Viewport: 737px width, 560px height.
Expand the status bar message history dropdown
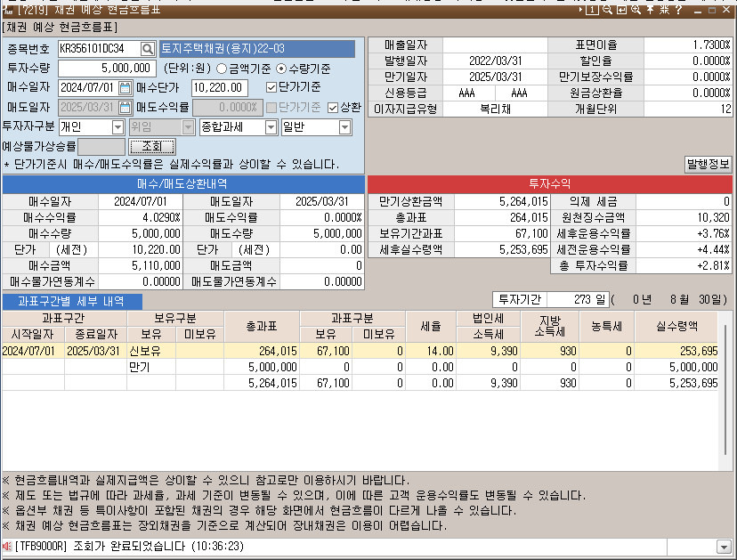pos(724,547)
